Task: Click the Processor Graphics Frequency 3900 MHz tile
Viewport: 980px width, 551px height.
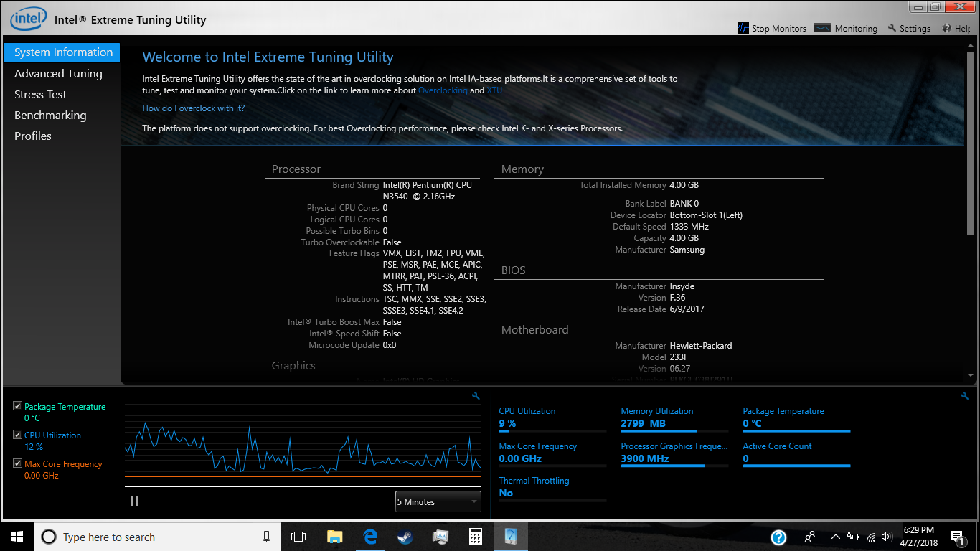Action: point(674,454)
